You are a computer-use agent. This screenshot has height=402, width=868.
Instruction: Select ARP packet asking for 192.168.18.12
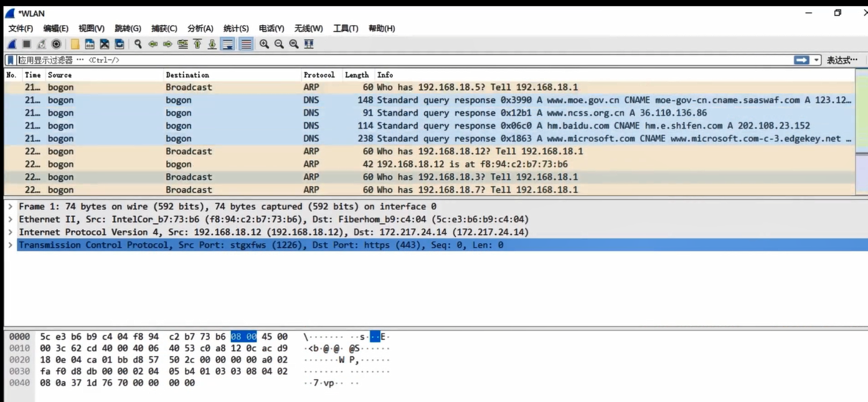pos(430,151)
